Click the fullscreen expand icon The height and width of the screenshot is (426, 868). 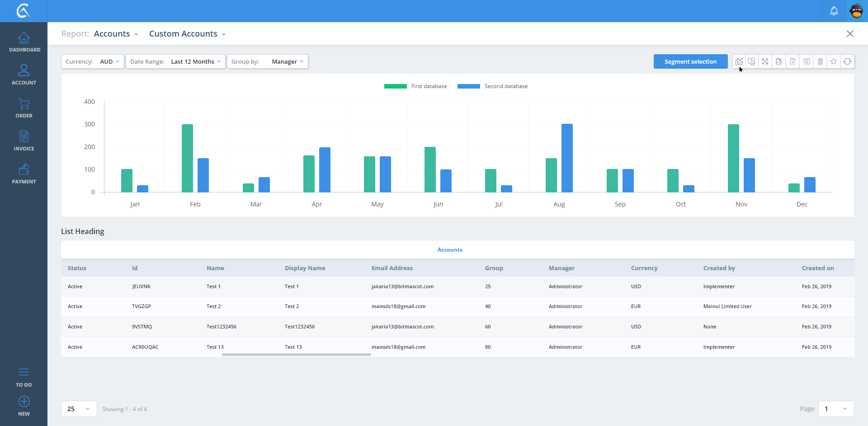point(765,61)
